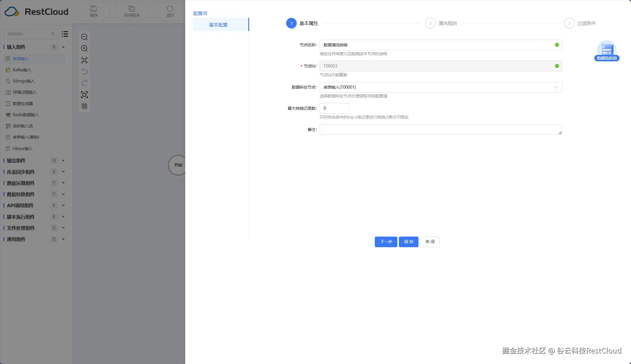Click the zoom out magnifier icon
631x364 pixels.
(x=84, y=37)
